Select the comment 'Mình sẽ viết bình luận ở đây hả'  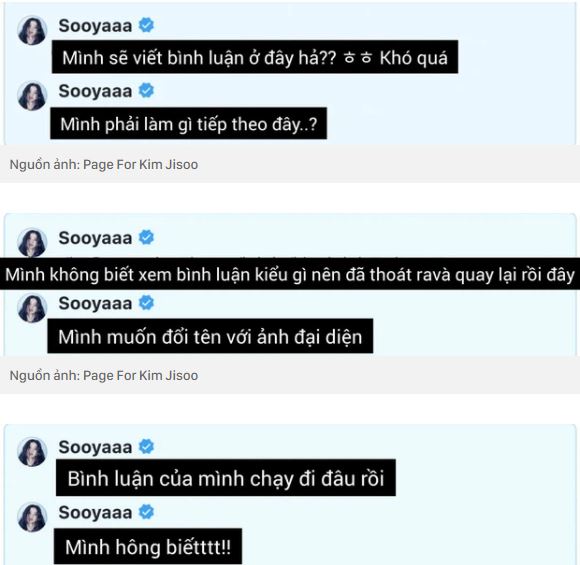pos(255,57)
